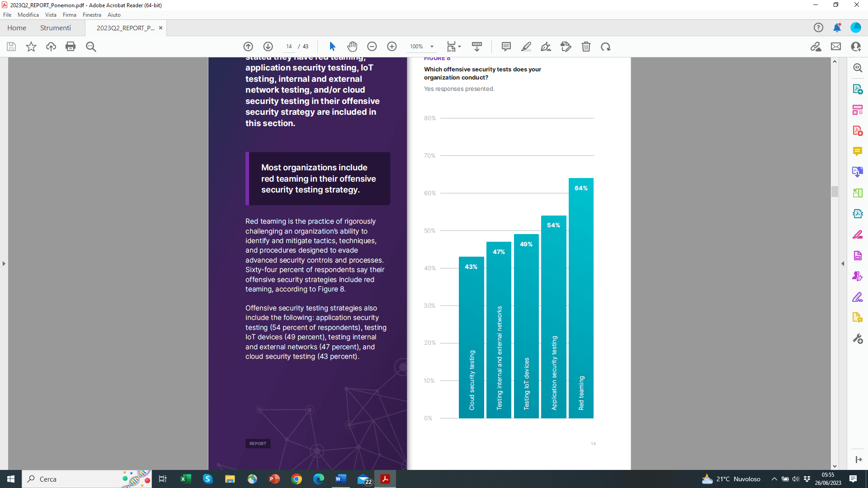Open the Vista menu
This screenshot has height=488, width=868.
pos(51,15)
